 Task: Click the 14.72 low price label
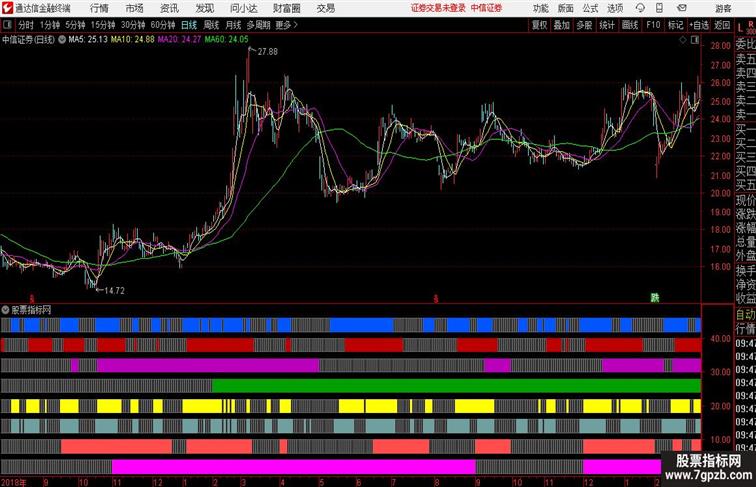coord(115,291)
